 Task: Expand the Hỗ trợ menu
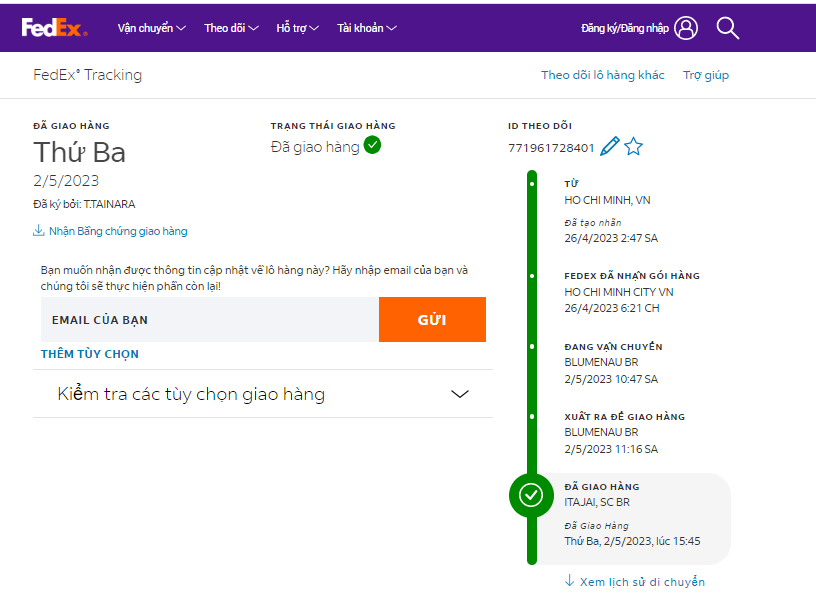[298, 28]
